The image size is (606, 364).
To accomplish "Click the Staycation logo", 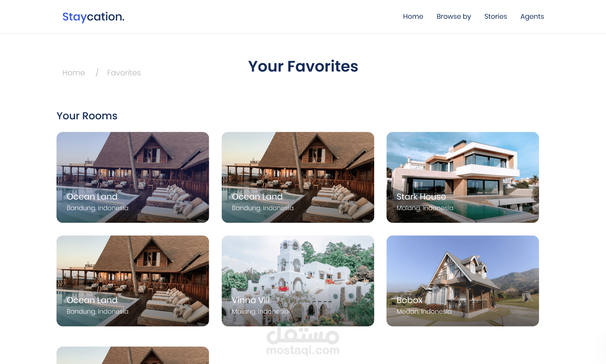I will (x=93, y=17).
